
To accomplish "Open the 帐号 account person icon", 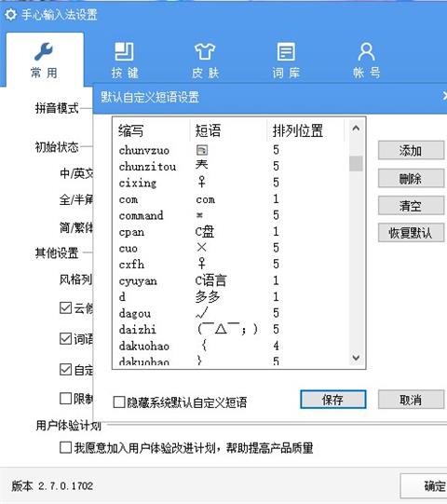I will coord(366,51).
